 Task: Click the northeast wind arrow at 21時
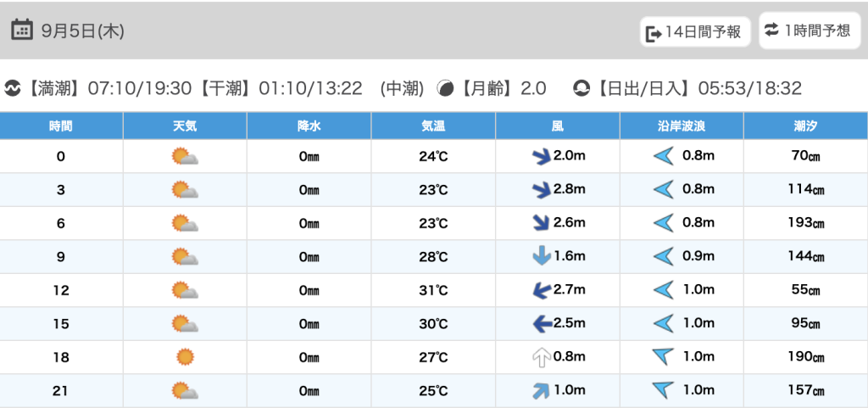[x=539, y=390]
